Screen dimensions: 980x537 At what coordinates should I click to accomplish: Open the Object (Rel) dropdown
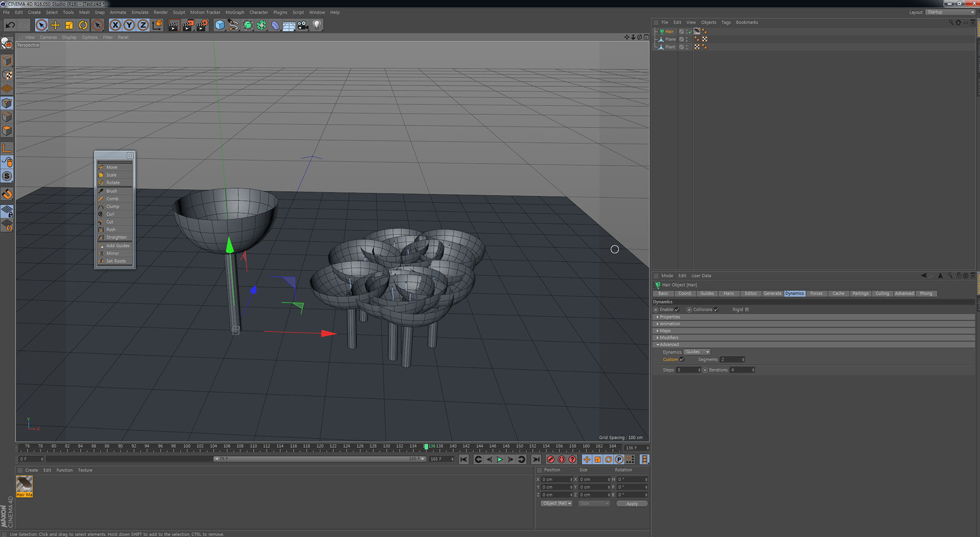click(x=556, y=504)
